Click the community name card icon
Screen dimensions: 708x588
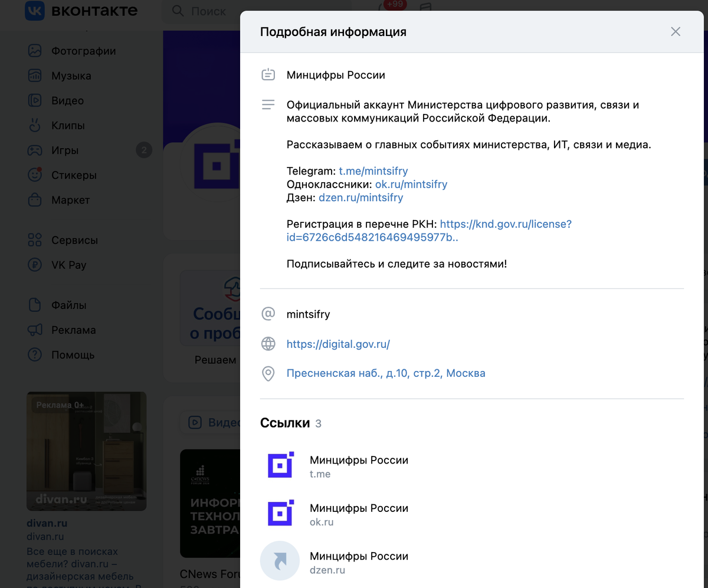point(268,75)
